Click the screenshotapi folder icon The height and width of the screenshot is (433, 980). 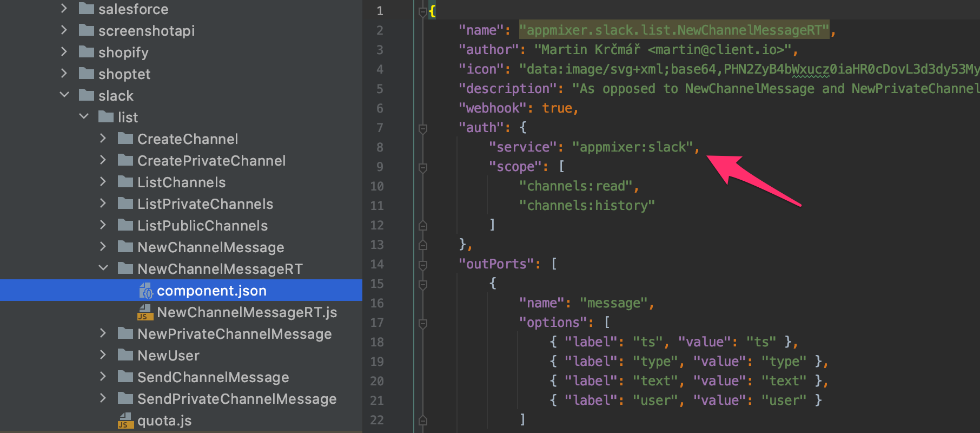click(86, 30)
